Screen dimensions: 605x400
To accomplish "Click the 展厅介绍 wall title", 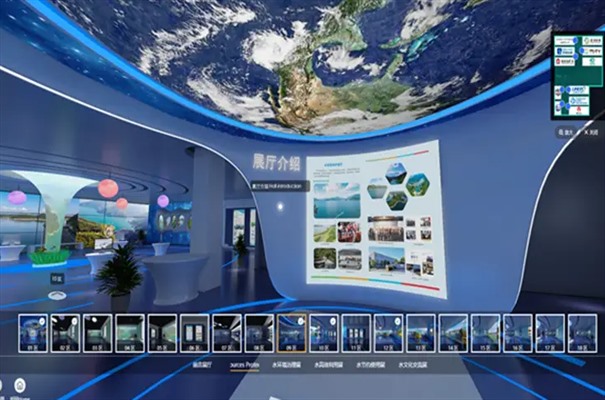I will (x=276, y=162).
